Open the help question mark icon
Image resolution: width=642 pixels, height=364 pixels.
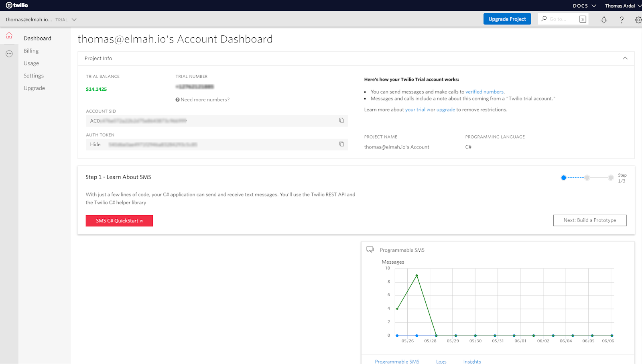click(x=622, y=20)
